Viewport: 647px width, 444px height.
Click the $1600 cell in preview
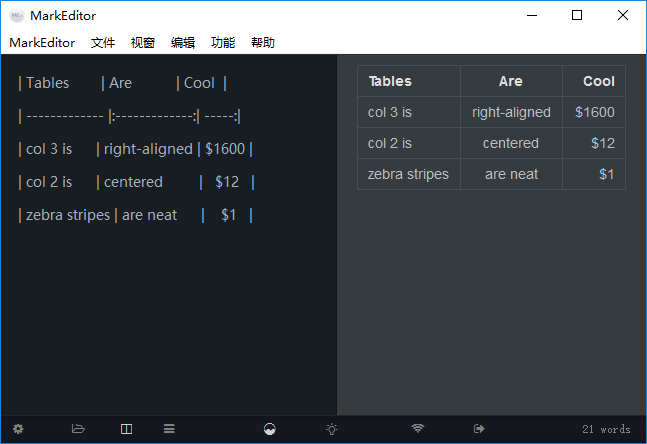[594, 112]
